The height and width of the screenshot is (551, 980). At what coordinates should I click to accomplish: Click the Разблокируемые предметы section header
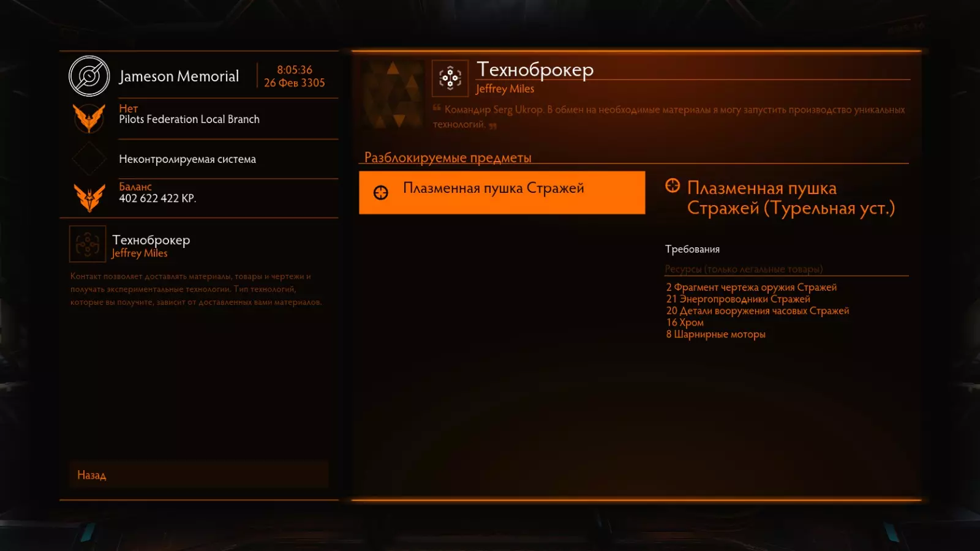[448, 157]
